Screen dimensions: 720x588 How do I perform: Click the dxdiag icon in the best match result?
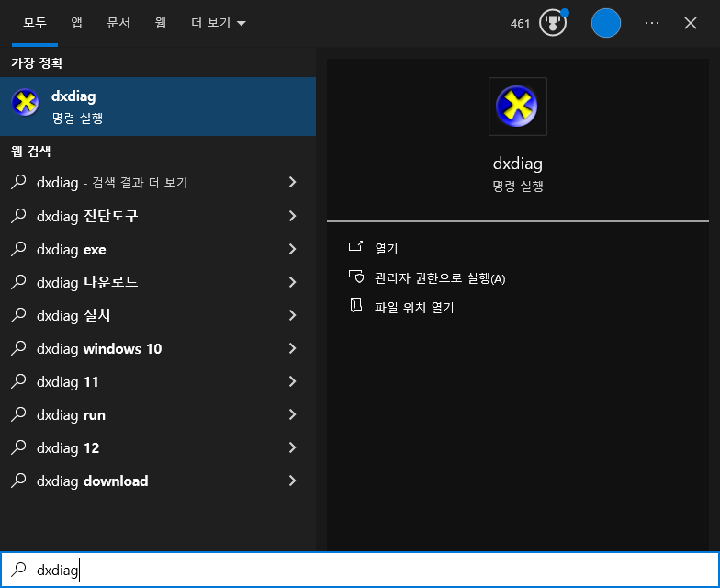point(25,102)
